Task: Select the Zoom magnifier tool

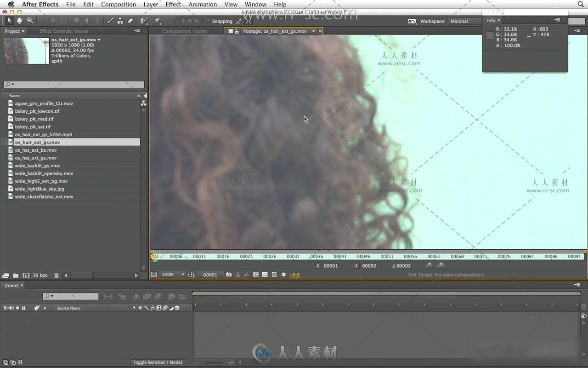Action: point(30,21)
